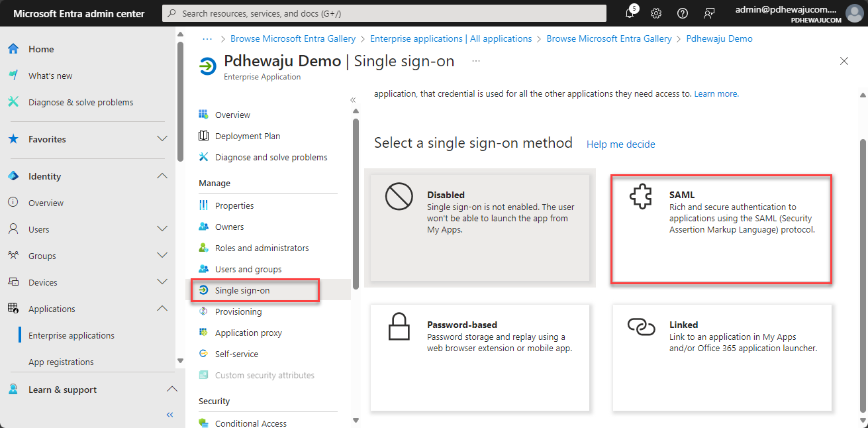Click the help question mark icon

pyautogui.click(x=683, y=13)
